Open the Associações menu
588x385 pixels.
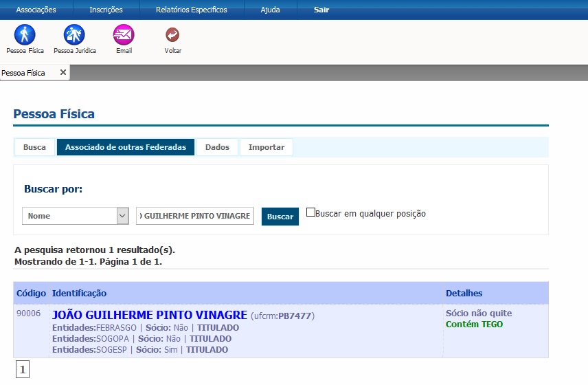point(36,10)
